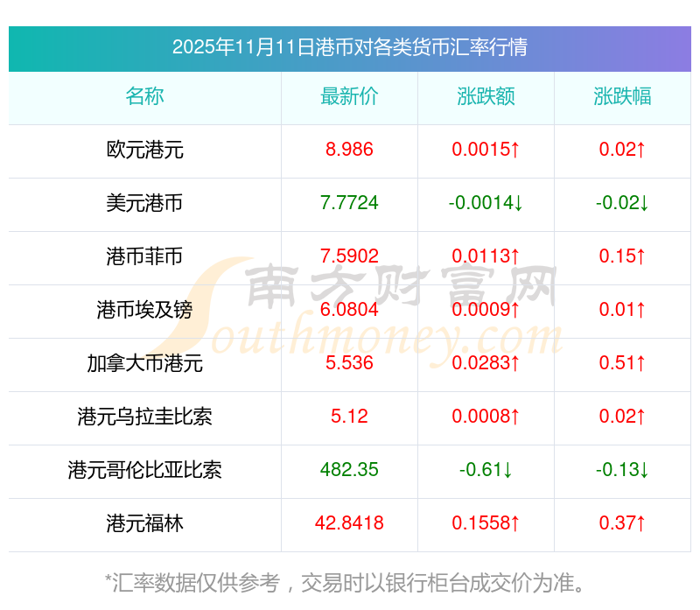Click the change value 0.0283↑
The height and width of the screenshot is (610, 700).
[x=486, y=363]
